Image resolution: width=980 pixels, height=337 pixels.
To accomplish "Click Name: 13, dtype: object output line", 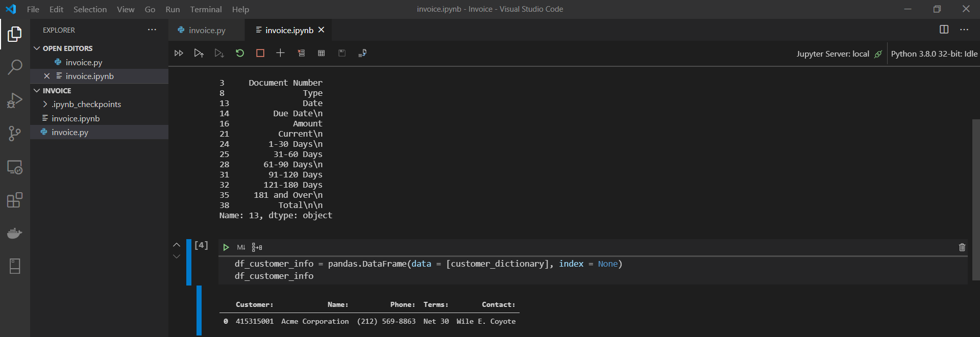I will 276,215.
